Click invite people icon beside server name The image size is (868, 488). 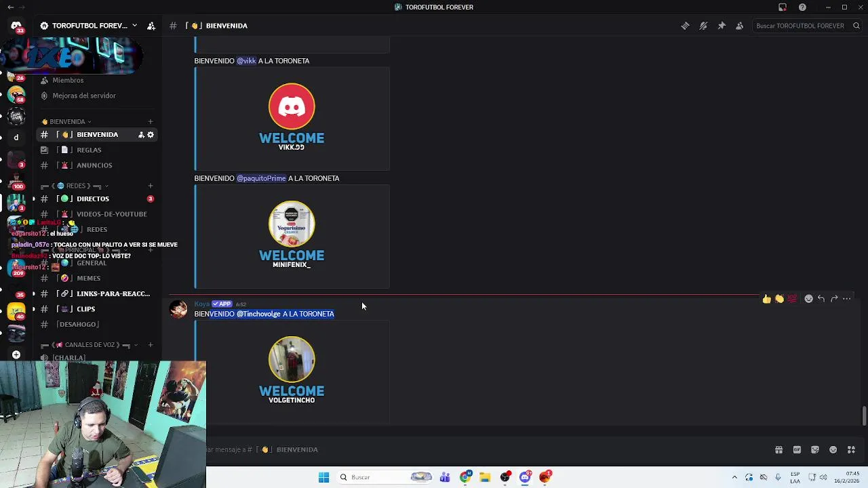coord(151,26)
